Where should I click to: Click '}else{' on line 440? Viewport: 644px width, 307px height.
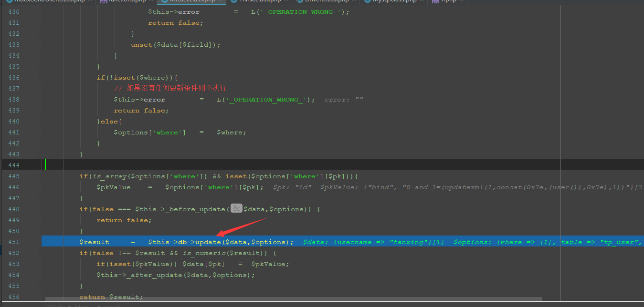[109, 122]
